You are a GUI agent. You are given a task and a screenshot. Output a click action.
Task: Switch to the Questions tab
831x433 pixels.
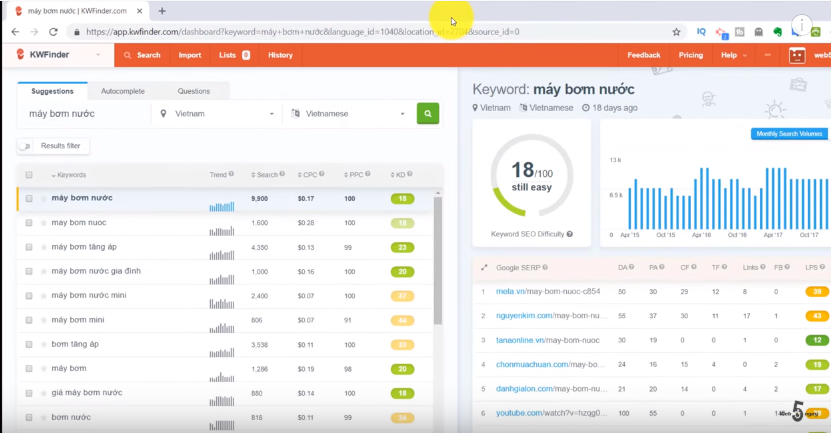[194, 91]
